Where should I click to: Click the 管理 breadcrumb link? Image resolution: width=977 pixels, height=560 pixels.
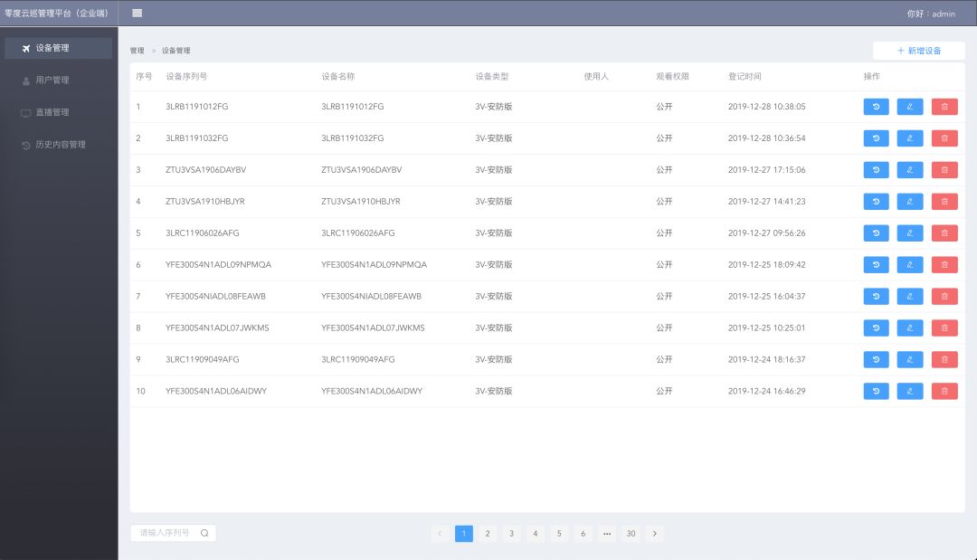click(x=137, y=51)
